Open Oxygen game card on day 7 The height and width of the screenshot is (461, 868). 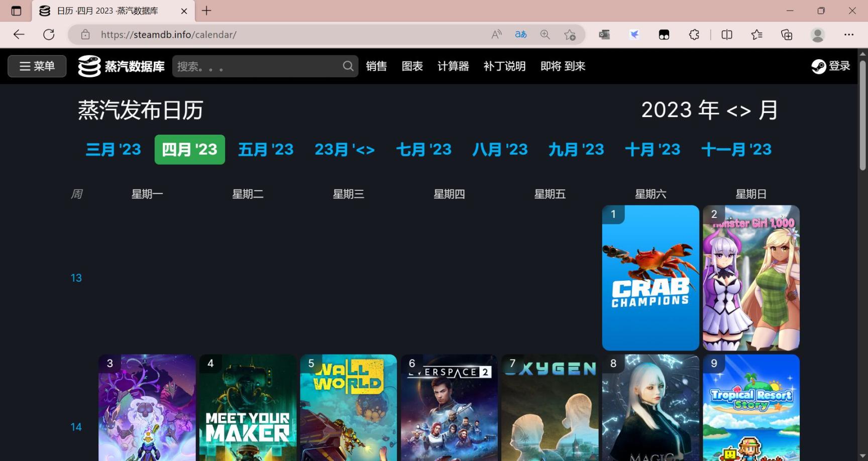click(550, 408)
